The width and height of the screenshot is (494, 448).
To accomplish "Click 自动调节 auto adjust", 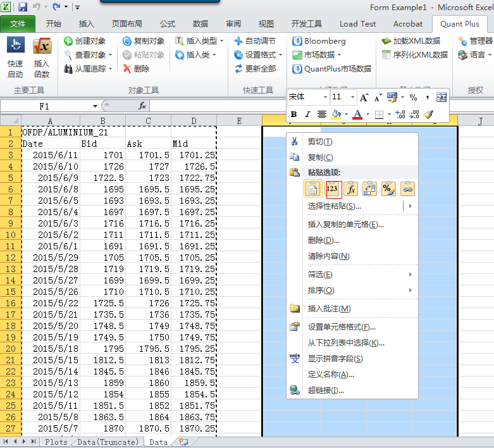I will click(255, 41).
